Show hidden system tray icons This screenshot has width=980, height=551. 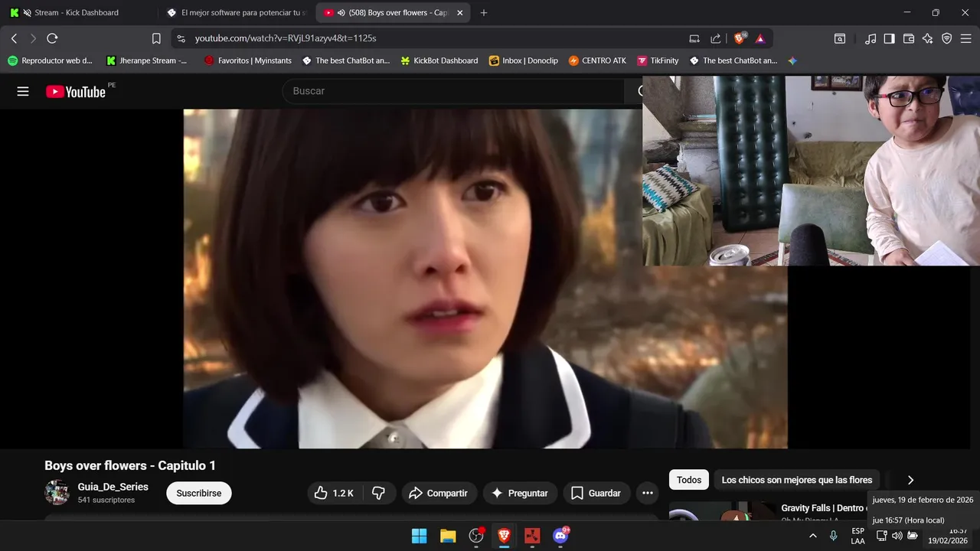pyautogui.click(x=812, y=536)
